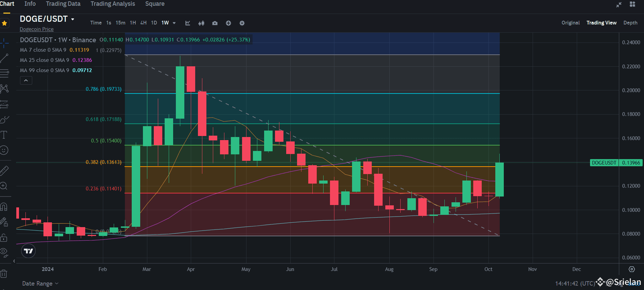Open the emoji icons tool
Viewport: 644px width, 290px height.
pos(4,150)
